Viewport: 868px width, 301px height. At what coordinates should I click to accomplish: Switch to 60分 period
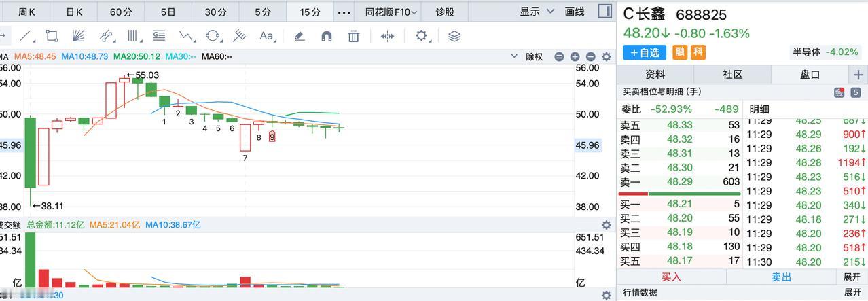(121, 12)
